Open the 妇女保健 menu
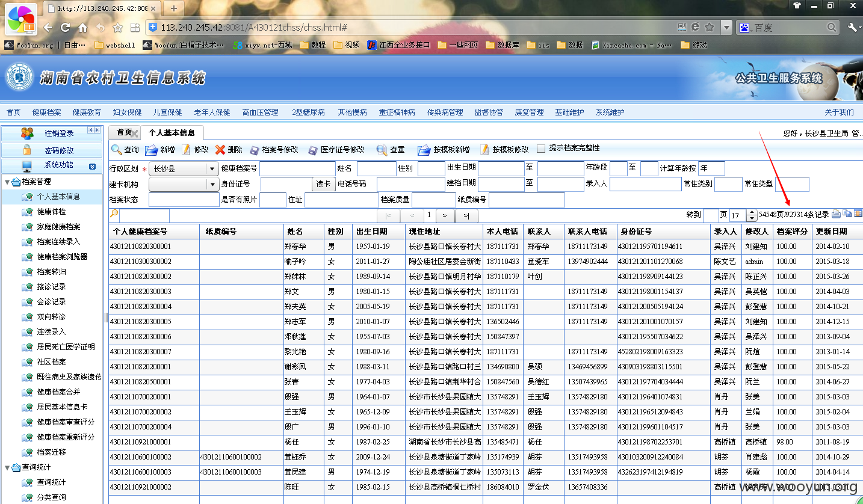This screenshot has width=863, height=504. point(127,112)
